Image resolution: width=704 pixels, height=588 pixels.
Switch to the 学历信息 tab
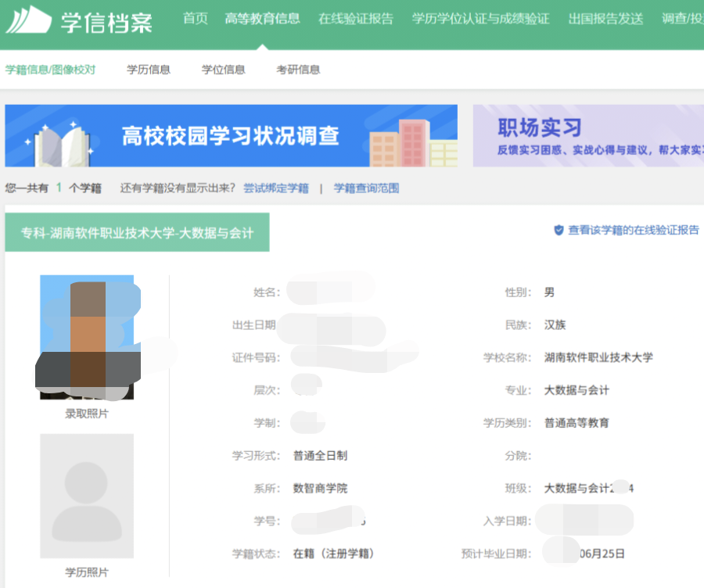pyautogui.click(x=149, y=70)
